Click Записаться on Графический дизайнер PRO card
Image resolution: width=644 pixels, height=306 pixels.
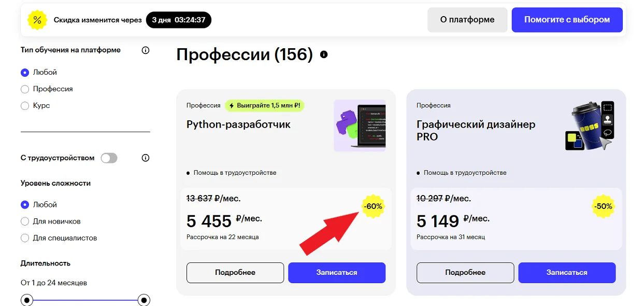[567, 272]
